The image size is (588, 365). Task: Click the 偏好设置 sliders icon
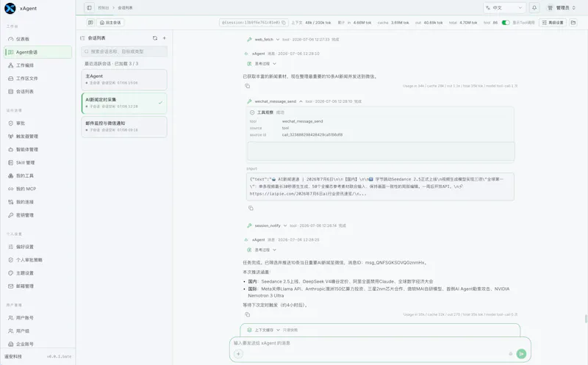(x=10, y=247)
